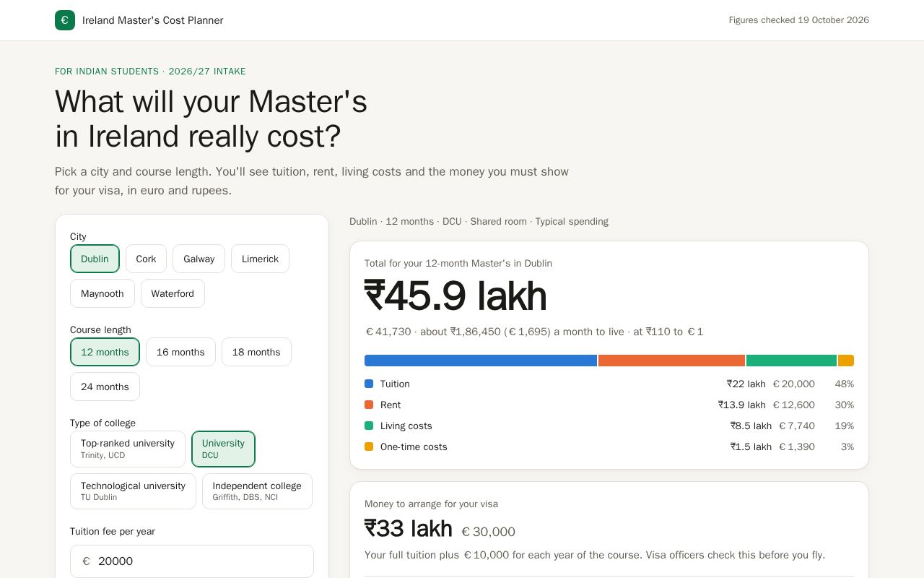
Task: Click the green Living costs legend dot
Action: point(369,426)
